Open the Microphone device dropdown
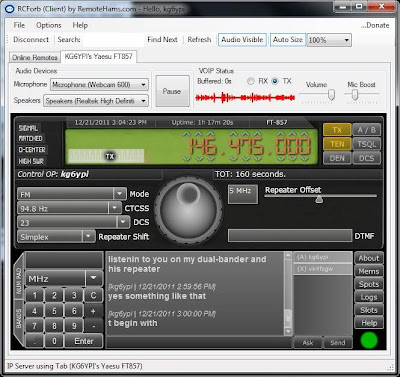Viewport: 400px width, 377px height. click(x=99, y=85)
